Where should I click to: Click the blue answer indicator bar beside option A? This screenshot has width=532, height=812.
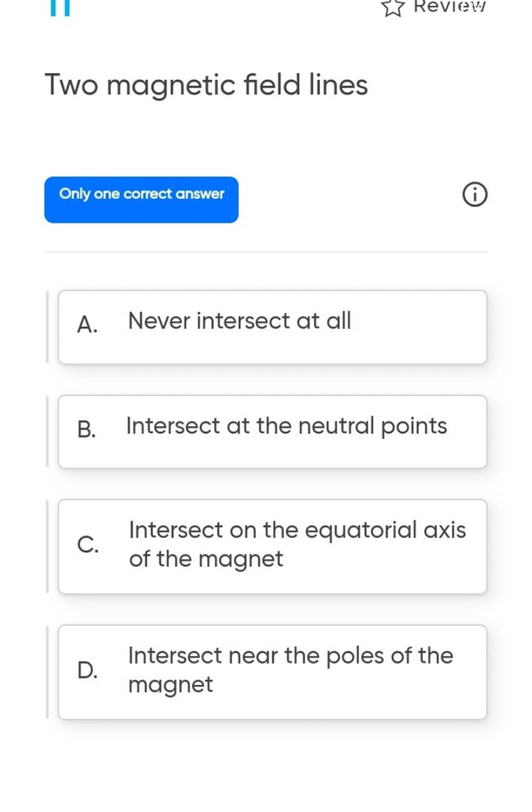[x=47, y=328]
